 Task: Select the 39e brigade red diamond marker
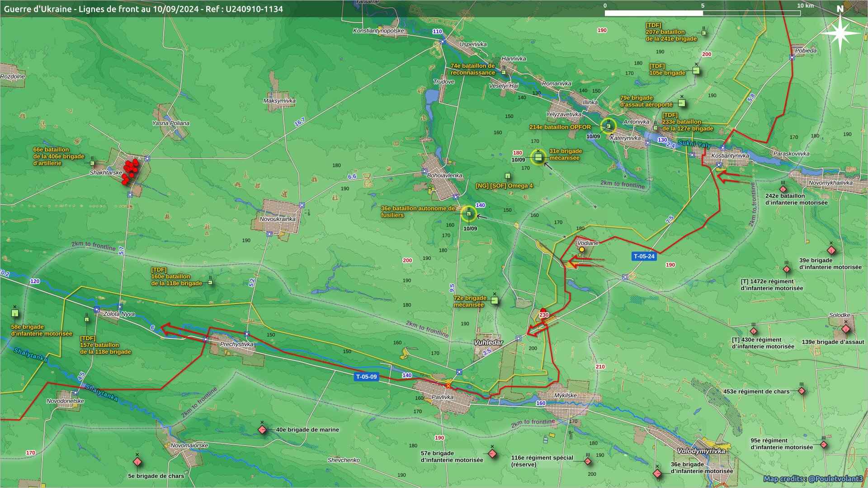tap(831, 250)
